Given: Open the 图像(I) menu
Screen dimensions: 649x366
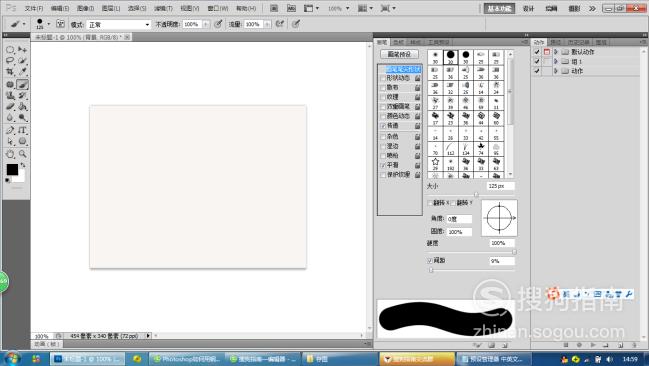Looking at the screenshot, I should 86,8.
